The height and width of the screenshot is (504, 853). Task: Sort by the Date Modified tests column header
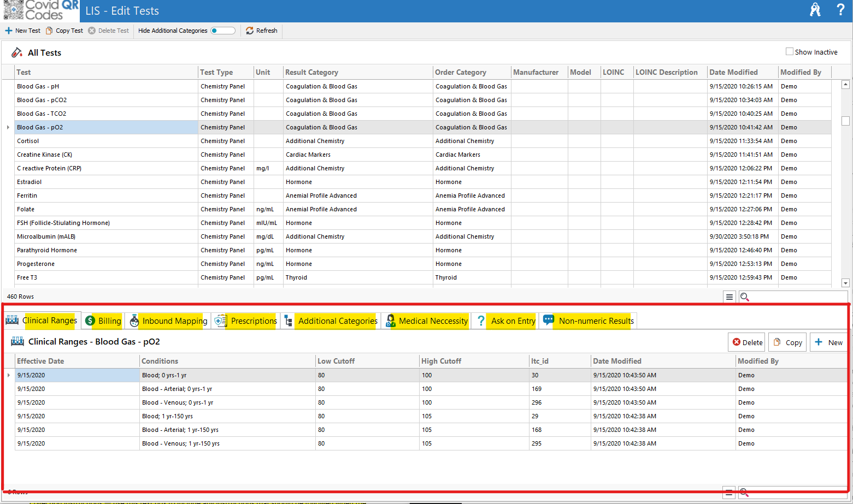742,72
